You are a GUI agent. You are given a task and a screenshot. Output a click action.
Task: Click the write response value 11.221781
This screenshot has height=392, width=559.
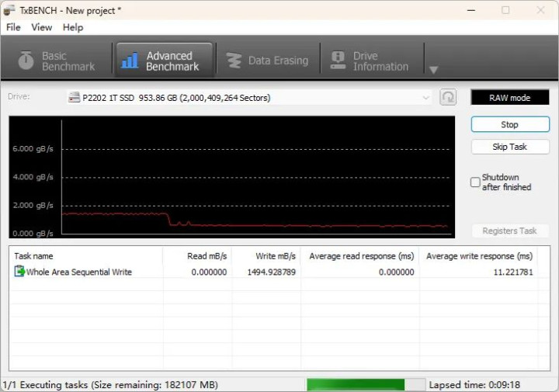513,272
